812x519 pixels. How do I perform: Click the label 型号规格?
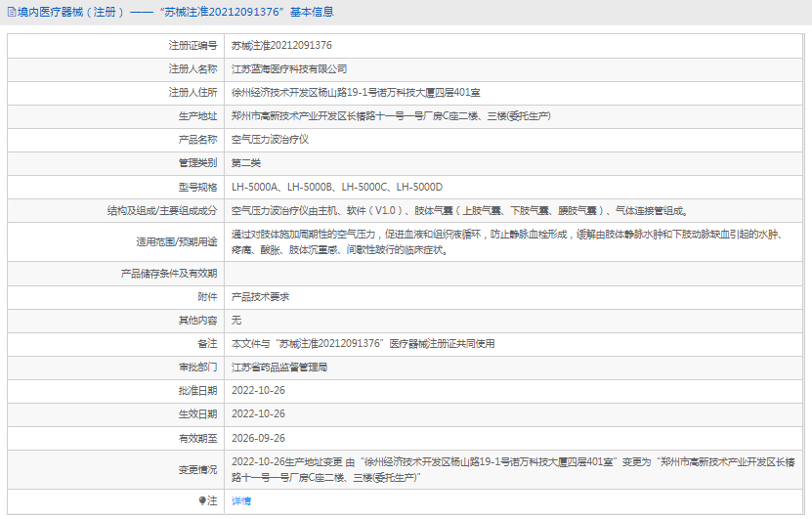(x=197, y=187)
